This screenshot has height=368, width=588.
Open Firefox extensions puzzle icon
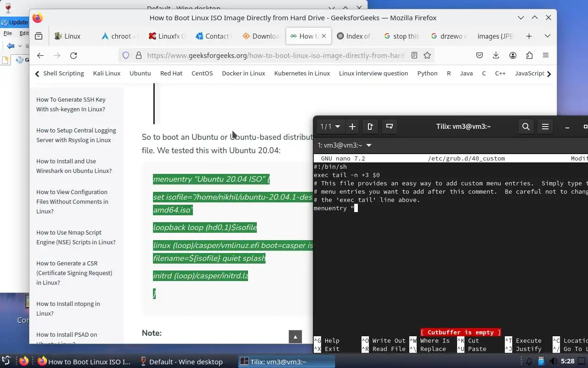[x=529, y=55]
